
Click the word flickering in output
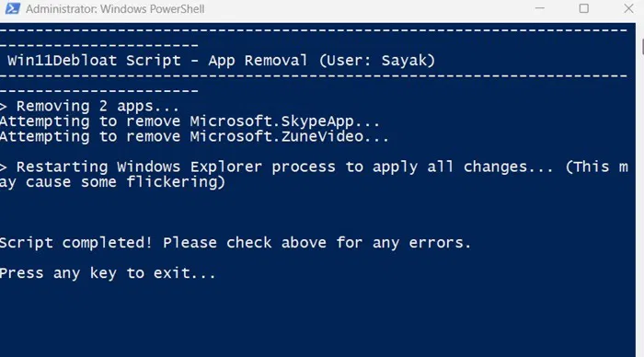coord(172,182)
